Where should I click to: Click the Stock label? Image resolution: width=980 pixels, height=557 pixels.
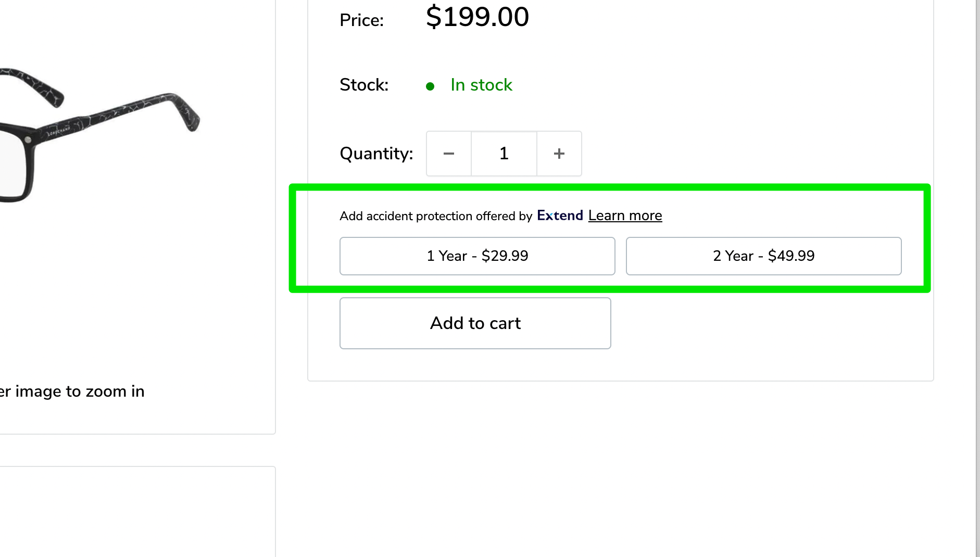point(364,85)
